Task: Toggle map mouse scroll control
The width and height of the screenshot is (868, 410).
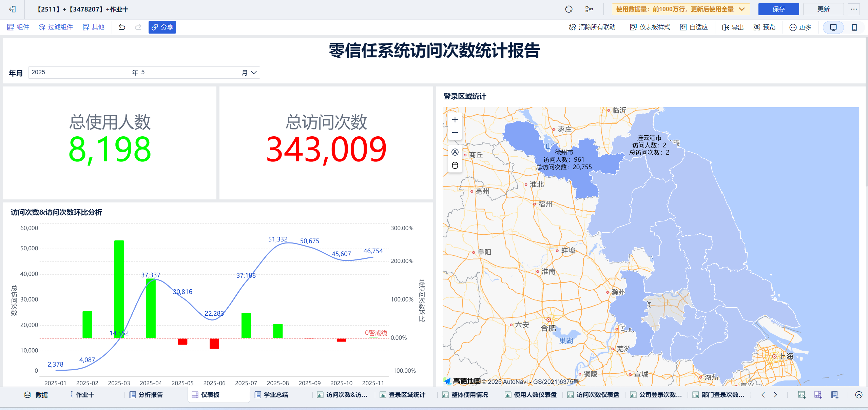Action: (x=455, y=165)
